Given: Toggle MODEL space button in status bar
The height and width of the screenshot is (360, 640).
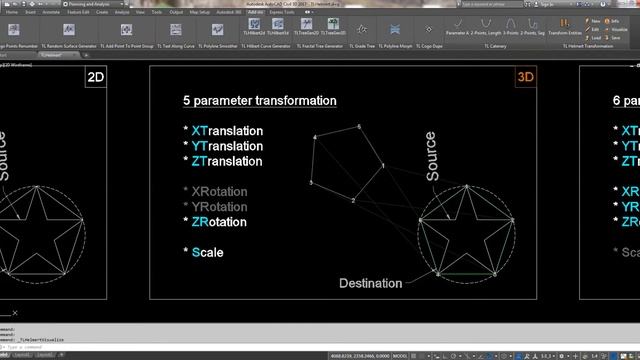Looking at the screenshot, I should pyautogui.click(x=400, y=356).
